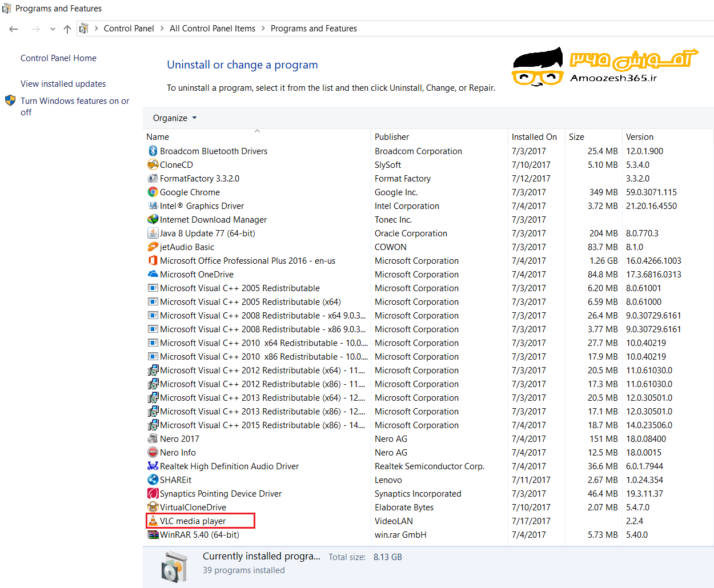
Task: Select Visual C++ 2010 x86 Redistributable row
Action: point(428,356)
